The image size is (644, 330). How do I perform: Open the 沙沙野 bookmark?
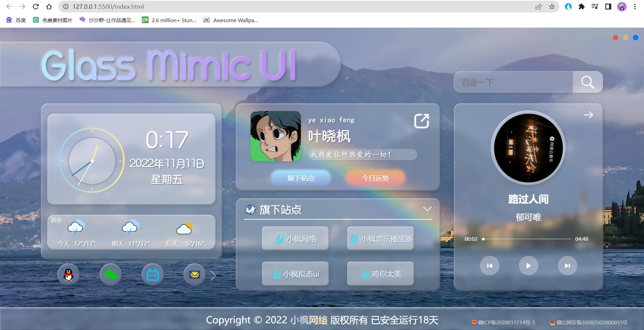[107, 20]
